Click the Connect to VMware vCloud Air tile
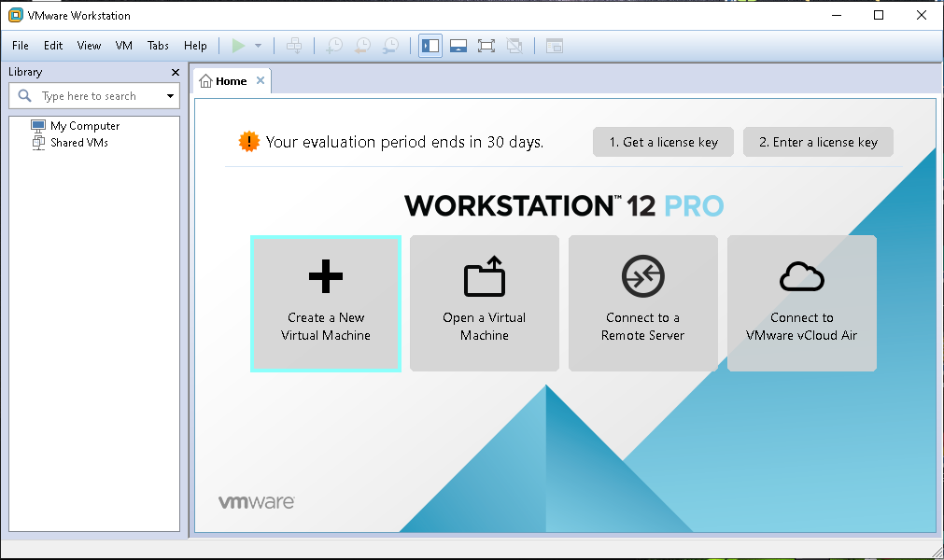The width and height of the screenshot is (944, 560). [802, 303]
